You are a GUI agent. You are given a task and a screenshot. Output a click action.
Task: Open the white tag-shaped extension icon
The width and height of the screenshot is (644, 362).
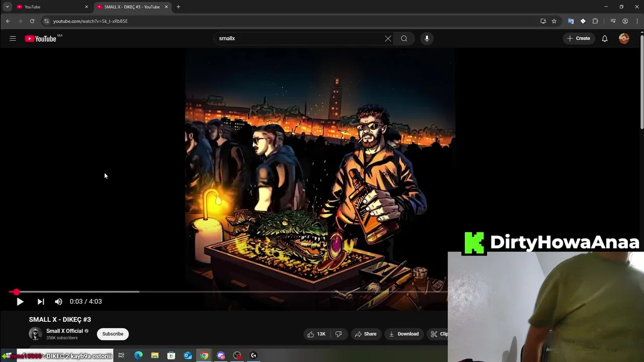click(583, 21)
